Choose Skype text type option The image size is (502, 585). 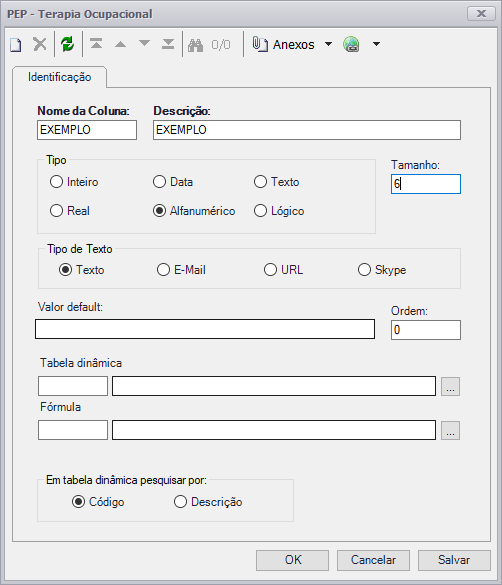(x=364, y=269)
